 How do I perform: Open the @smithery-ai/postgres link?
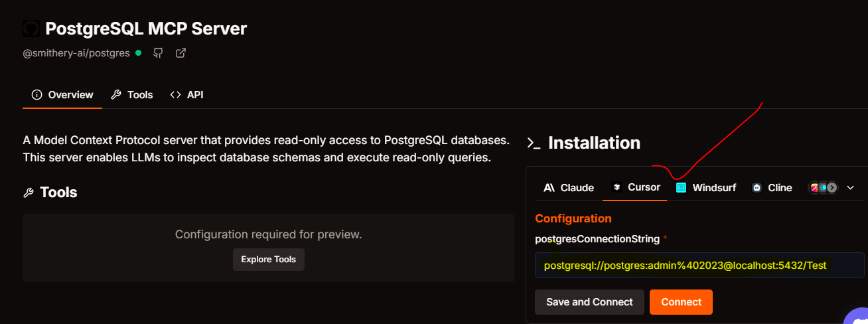(x=76, y=53)
